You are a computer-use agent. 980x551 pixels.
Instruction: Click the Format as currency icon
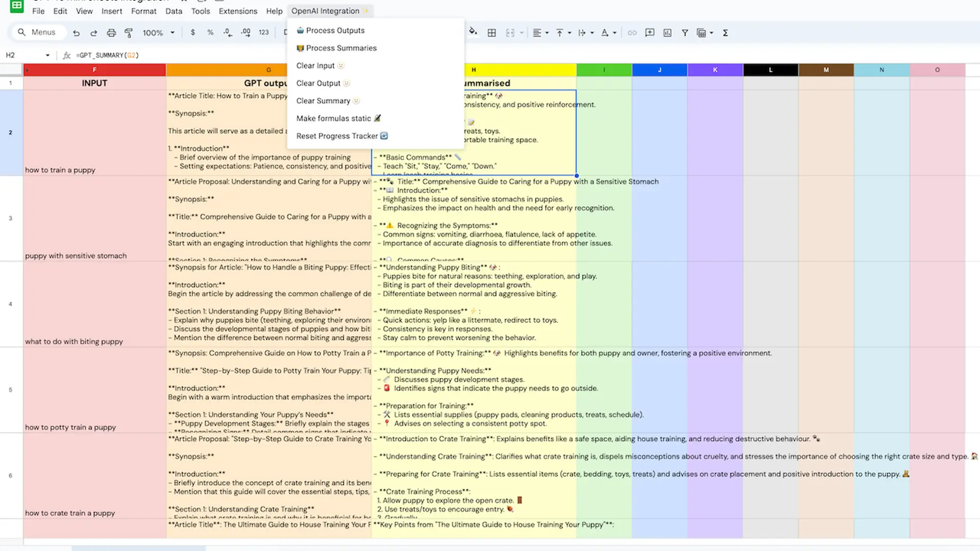pyautogui.click(x=192, y=32)
